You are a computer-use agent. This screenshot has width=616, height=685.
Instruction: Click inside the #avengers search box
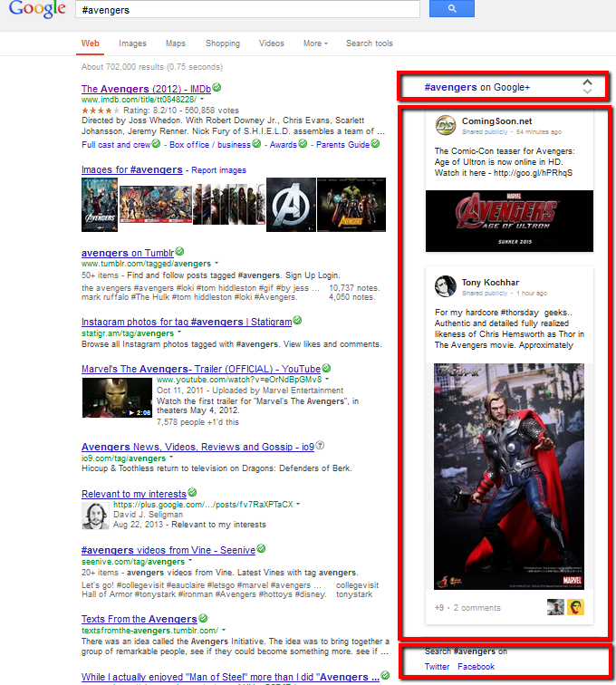(x=247, y=10)
